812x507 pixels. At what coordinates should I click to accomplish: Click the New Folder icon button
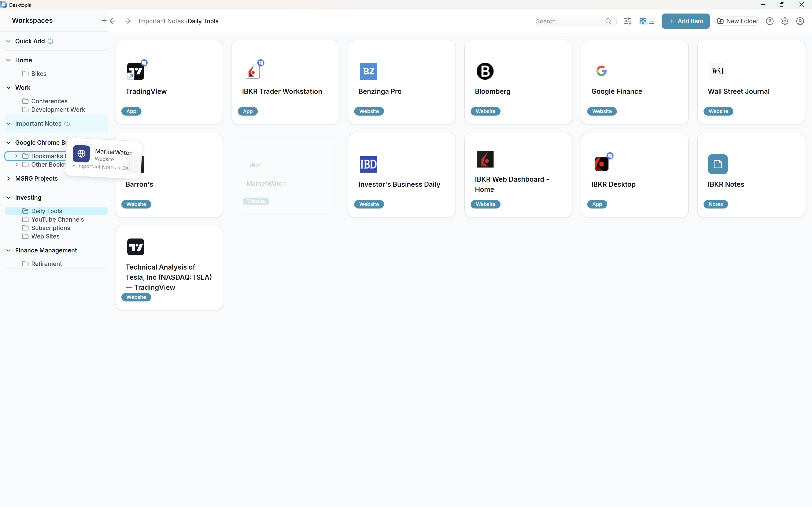tap(720, 21)
